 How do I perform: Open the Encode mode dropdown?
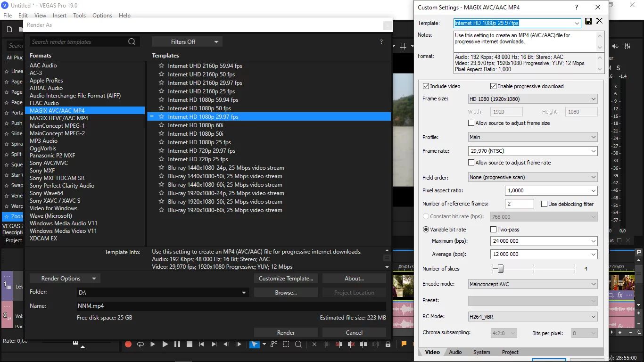tap(533, 284)
